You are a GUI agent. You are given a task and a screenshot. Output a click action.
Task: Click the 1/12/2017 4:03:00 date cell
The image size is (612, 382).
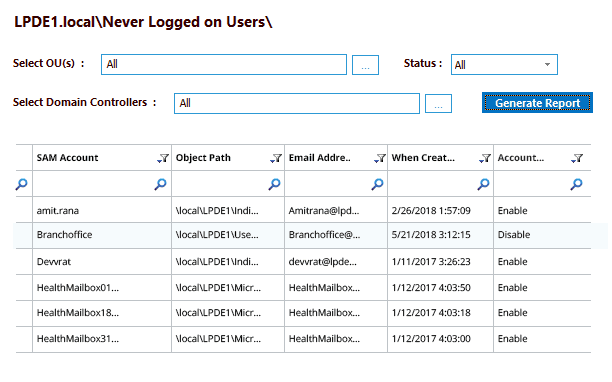point(440,338)
